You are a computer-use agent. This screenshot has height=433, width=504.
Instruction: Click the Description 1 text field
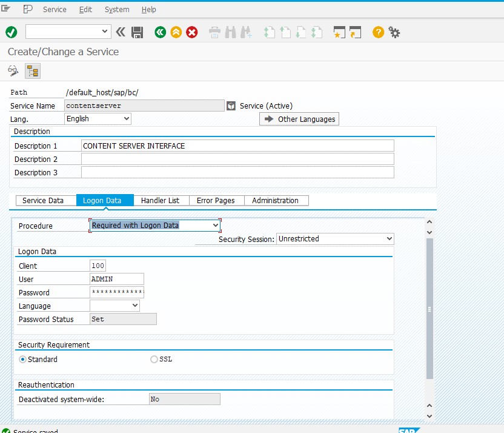click(x=237, y=146)
